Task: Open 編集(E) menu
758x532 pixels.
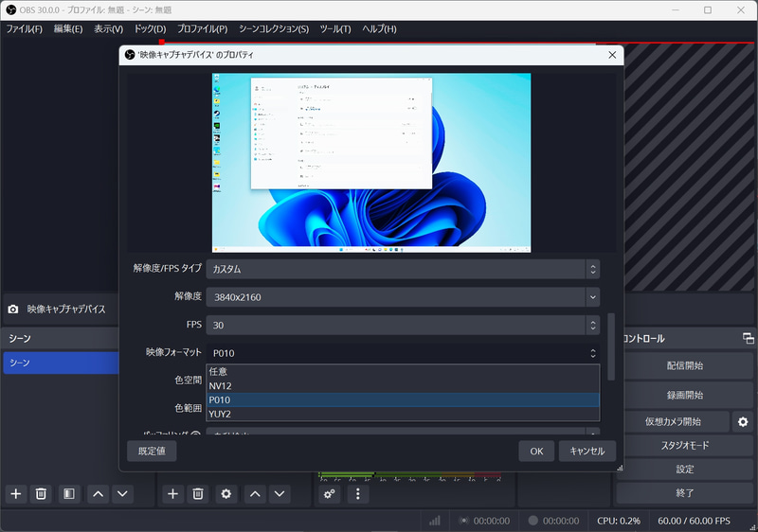Action: [x=68, y=29]
